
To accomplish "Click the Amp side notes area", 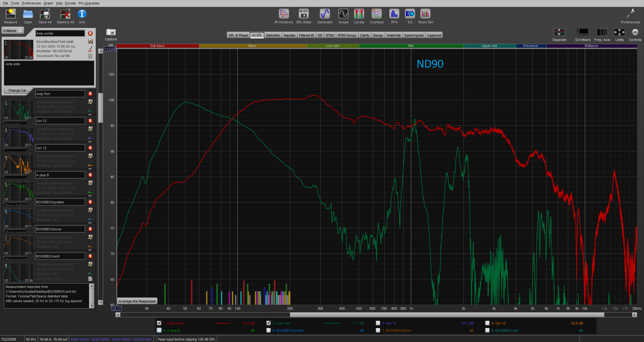I will coord(49,73).
